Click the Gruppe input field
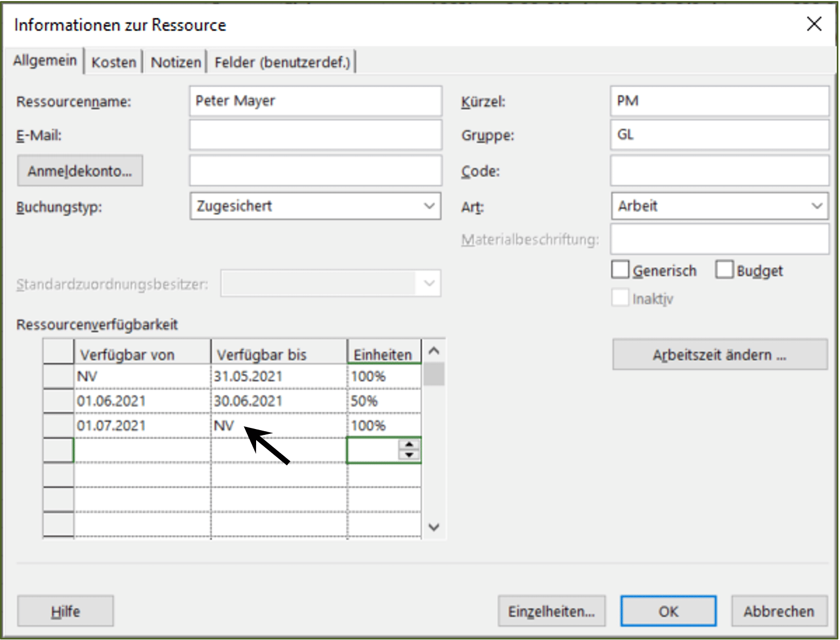The width and height of the screenshot is (840, 640). (x=719, y=135)
